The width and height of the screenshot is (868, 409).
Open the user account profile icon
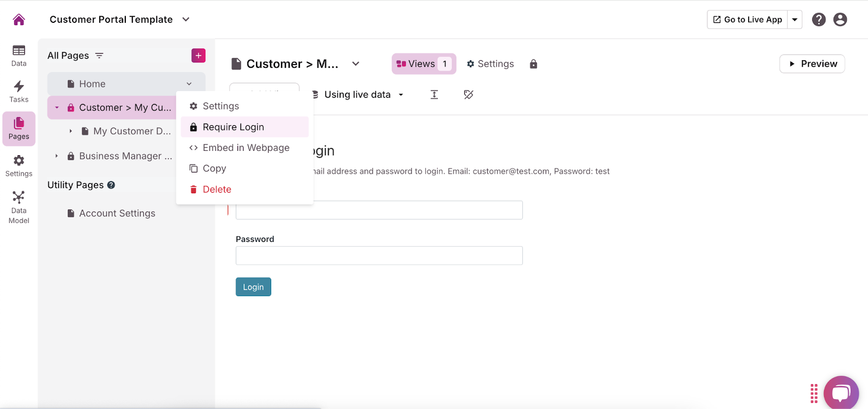[x=840, y=20]
